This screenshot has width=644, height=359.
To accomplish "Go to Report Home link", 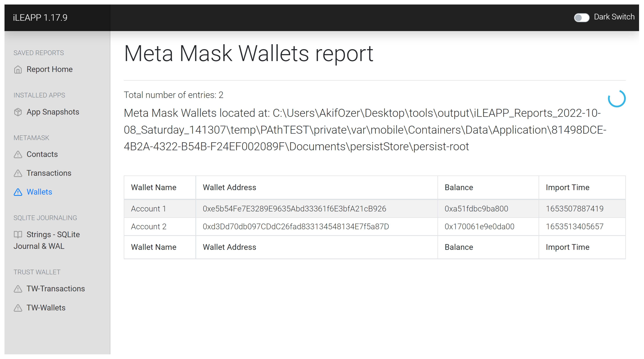I will click(x=50, y=69).
